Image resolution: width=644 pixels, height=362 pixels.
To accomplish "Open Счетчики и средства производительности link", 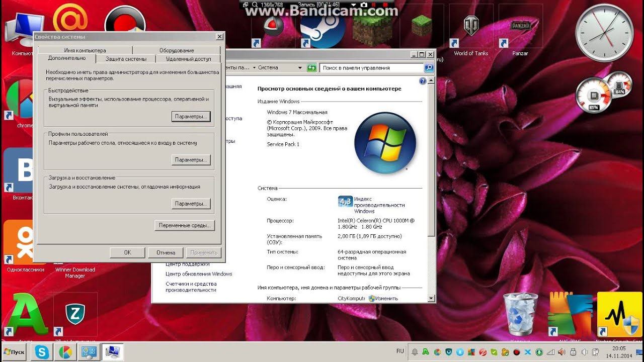I will tap(191, 287).
